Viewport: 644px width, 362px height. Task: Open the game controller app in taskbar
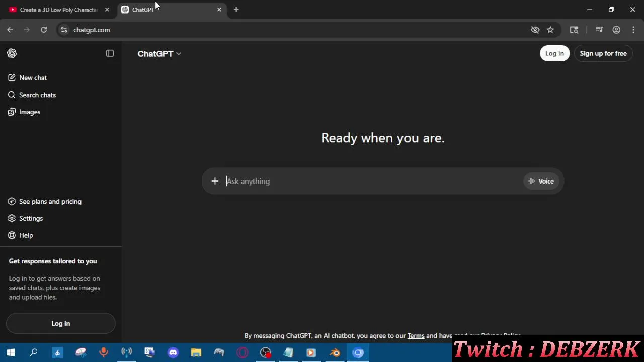219,352
